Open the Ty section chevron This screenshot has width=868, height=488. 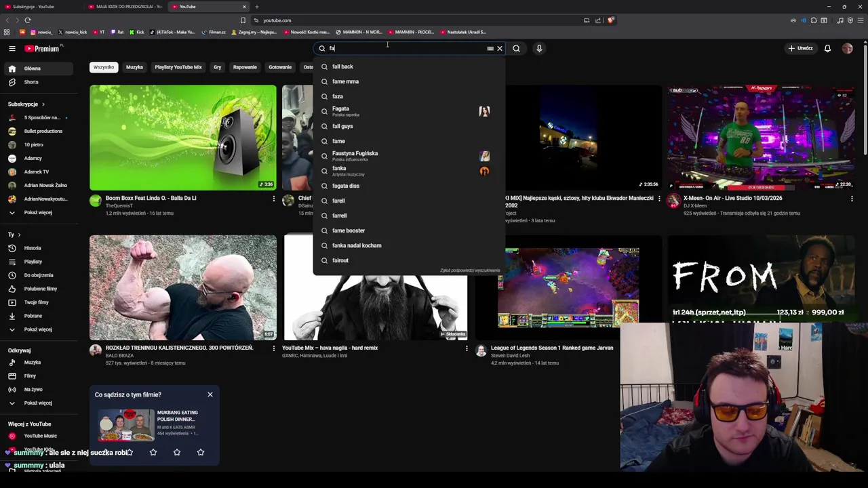(19, 235)
